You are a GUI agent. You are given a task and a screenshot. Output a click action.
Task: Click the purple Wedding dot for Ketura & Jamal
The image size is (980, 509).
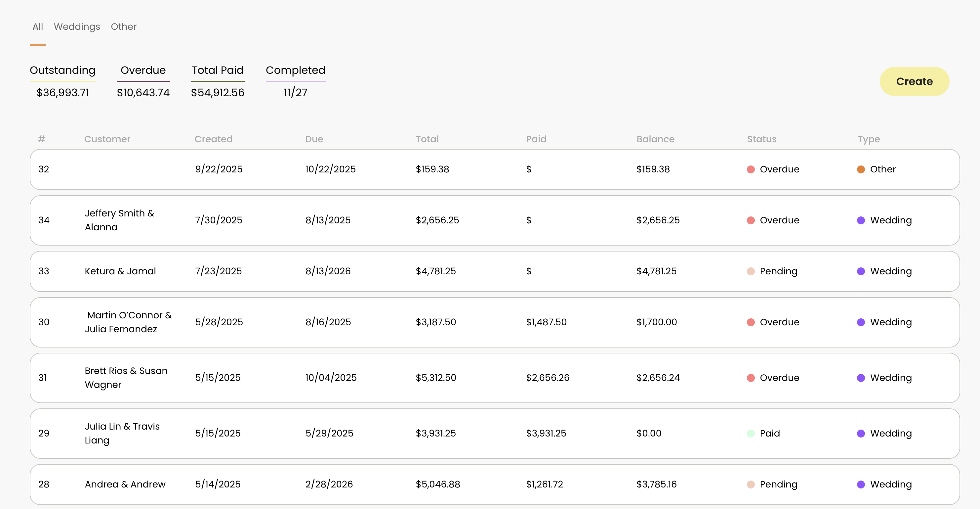[x=861, y=271]
